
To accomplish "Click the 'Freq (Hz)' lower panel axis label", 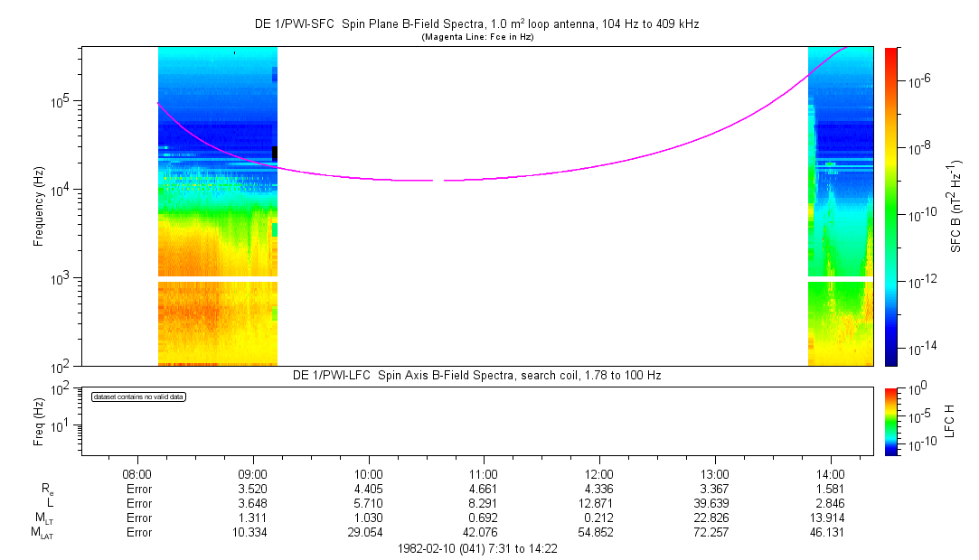I will tap(40, 421).
